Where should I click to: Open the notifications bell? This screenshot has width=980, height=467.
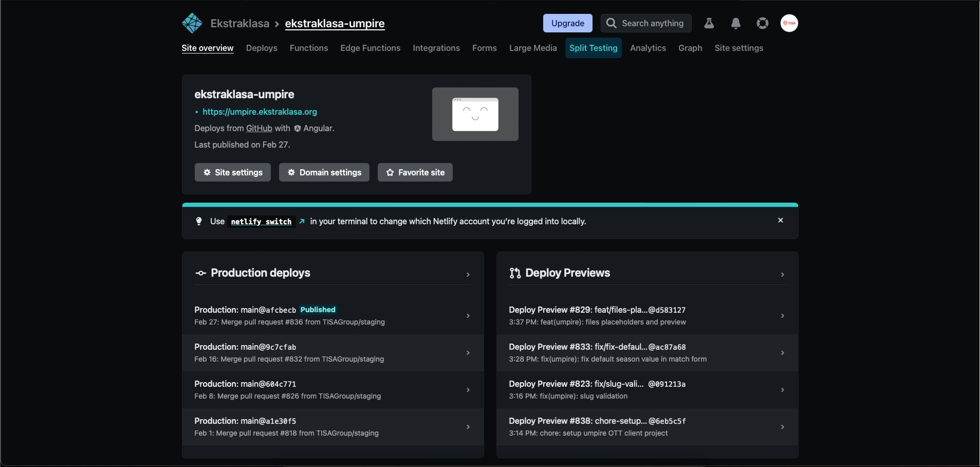736,23
